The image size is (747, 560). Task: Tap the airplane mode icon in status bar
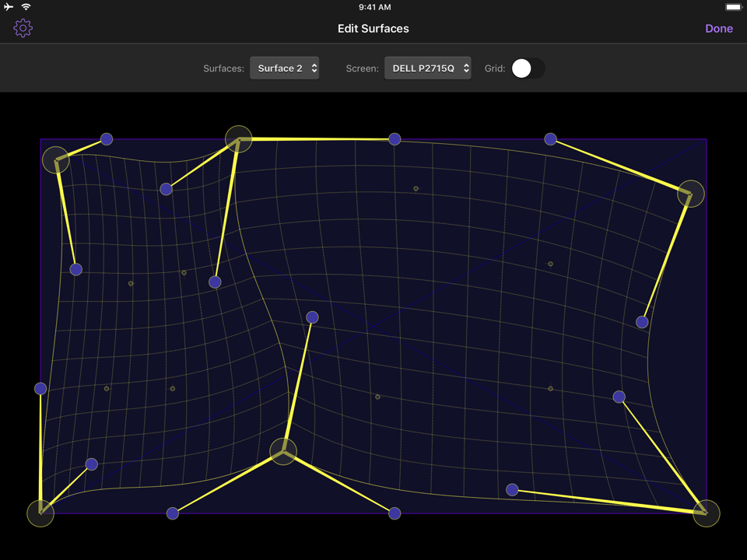(9, 7)
